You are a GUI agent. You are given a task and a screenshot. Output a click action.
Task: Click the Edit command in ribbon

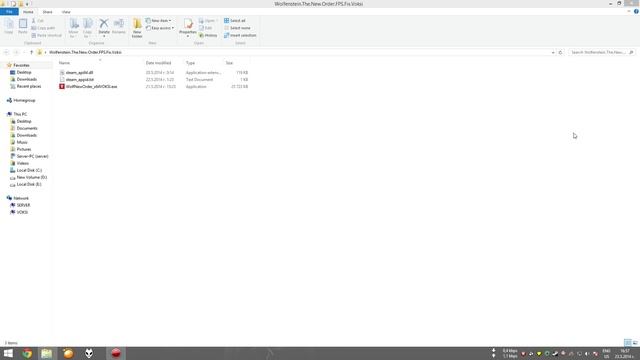click(206, 28)
